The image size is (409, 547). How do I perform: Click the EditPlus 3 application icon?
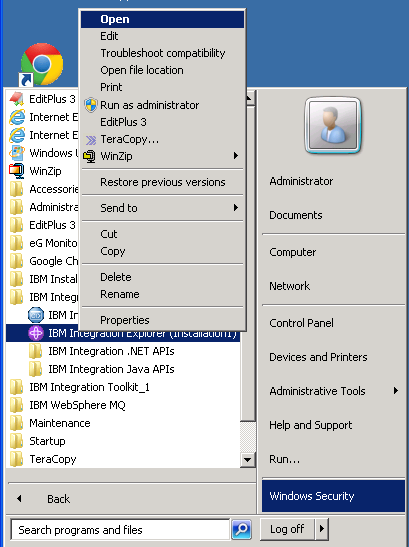pyautogui.click(x=16, y=99)
